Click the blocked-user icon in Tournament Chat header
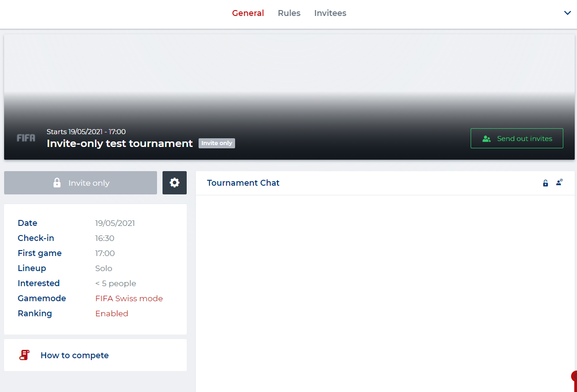Viewport: 577px width, 392px height. click(x=559, y=183)
